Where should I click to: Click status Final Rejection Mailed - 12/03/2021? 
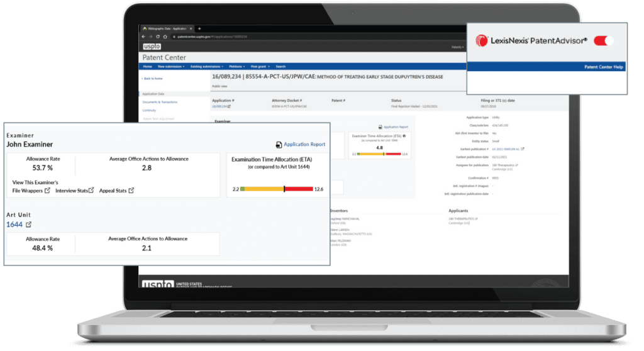tap(414, 106)
